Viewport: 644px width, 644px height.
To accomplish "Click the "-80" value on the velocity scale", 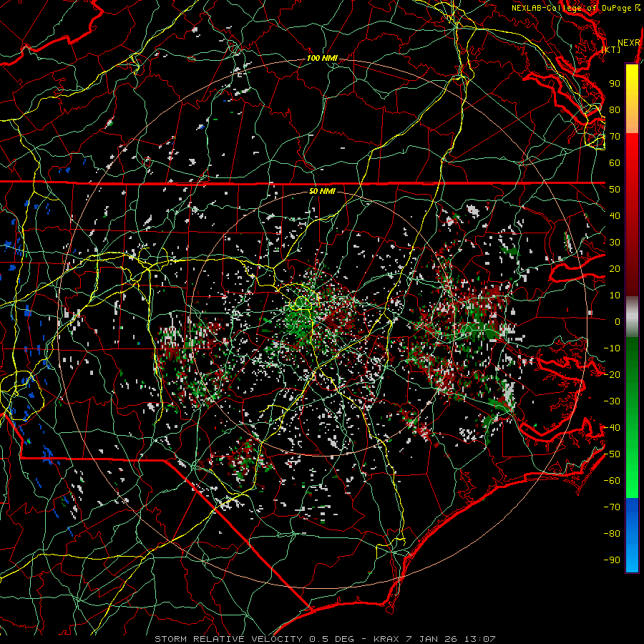I will pos(612,534).
